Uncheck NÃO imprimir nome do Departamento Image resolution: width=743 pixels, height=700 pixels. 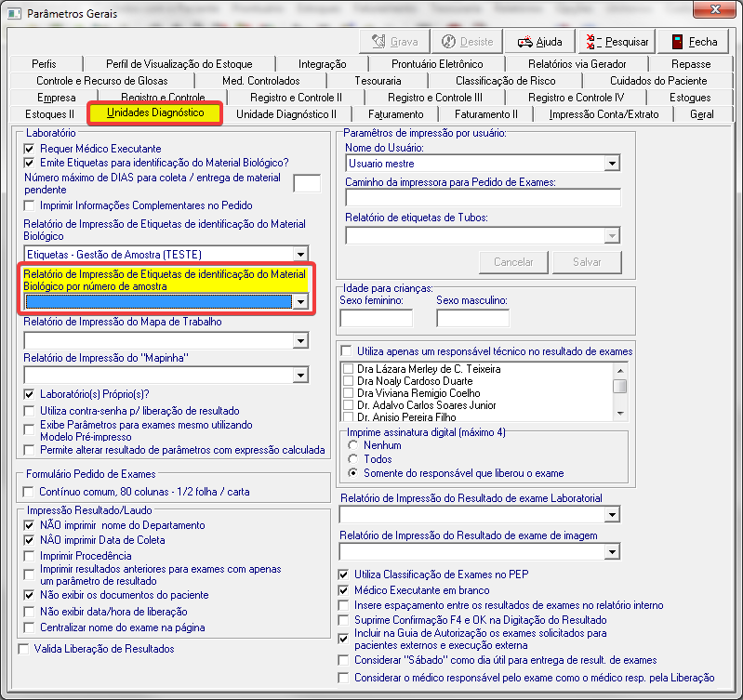pyautogui.click(x=30, y=525)
